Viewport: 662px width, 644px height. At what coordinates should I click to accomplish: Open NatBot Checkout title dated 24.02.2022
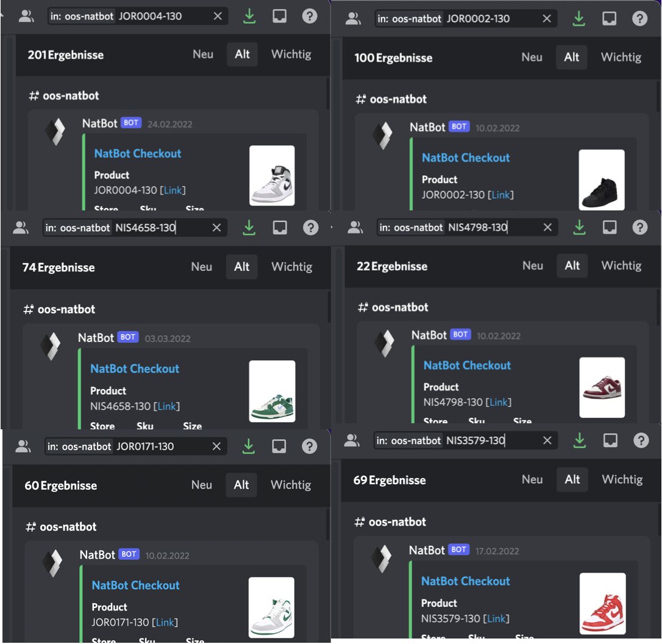[x=138, y=154]
